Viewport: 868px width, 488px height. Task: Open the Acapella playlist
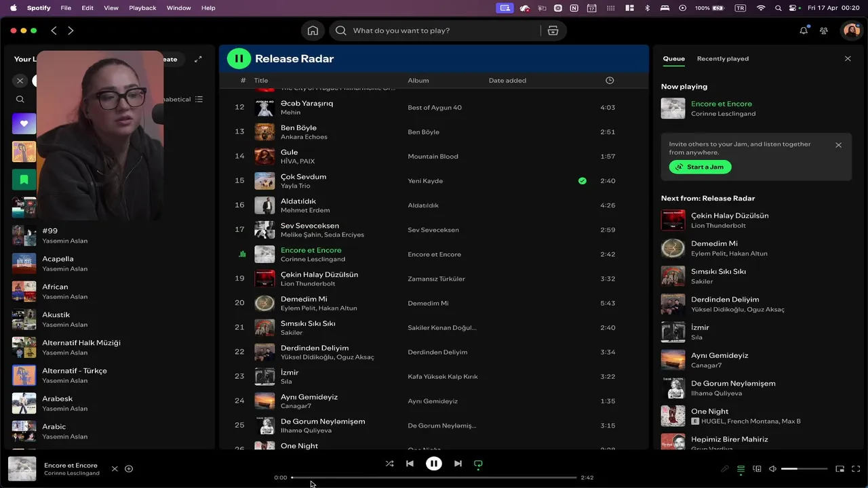(108, 263)
